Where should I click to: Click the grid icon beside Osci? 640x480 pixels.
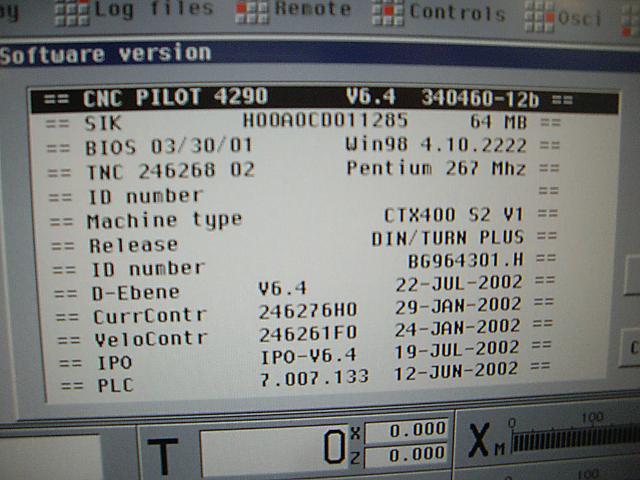[541, 17]
